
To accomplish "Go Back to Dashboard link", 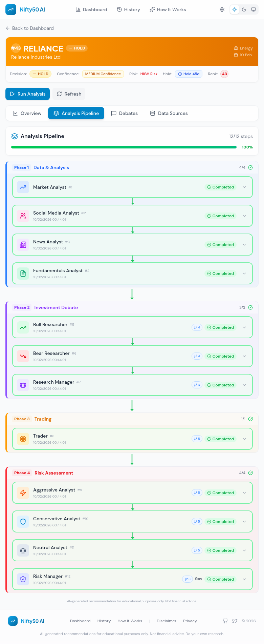I will [30, 28].
